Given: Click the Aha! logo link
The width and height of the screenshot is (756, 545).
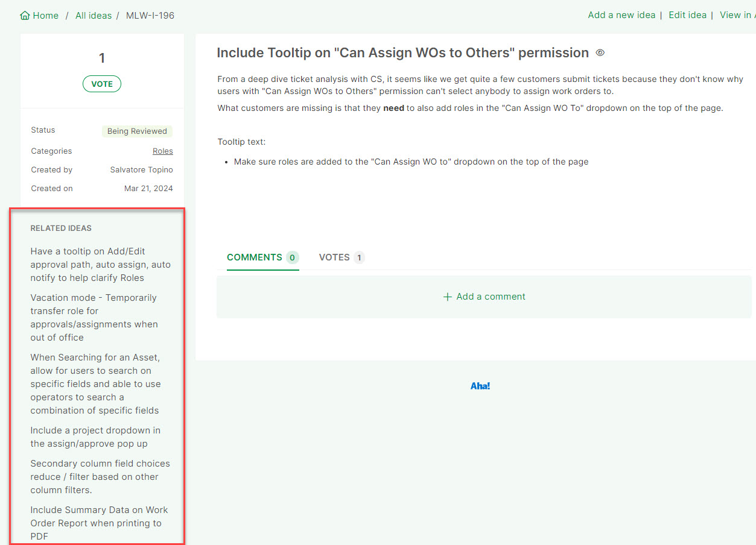Looking at the screenshot, I should coord(480,386).
